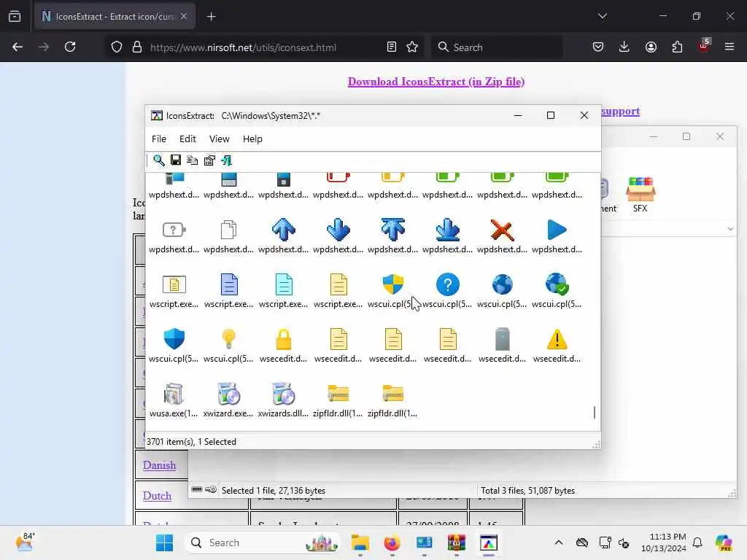
Task: Select the plain globe wscui.cpl icon
Action: [502, 285]
